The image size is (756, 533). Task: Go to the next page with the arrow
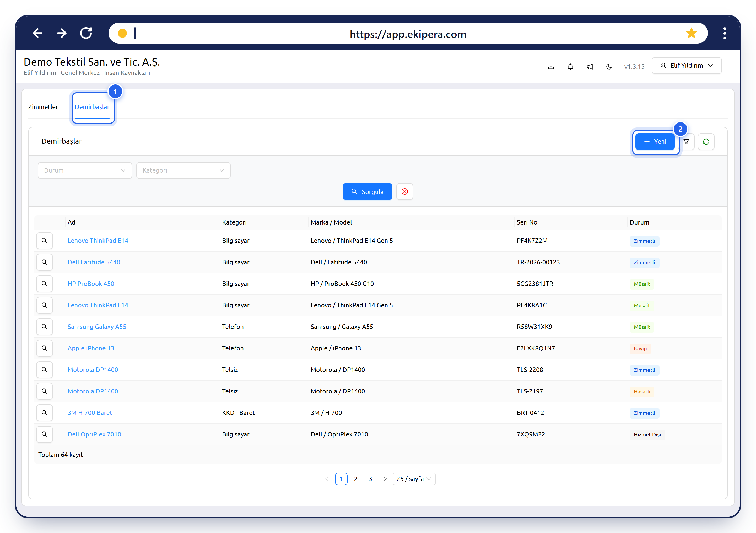[x=385, y=479]
